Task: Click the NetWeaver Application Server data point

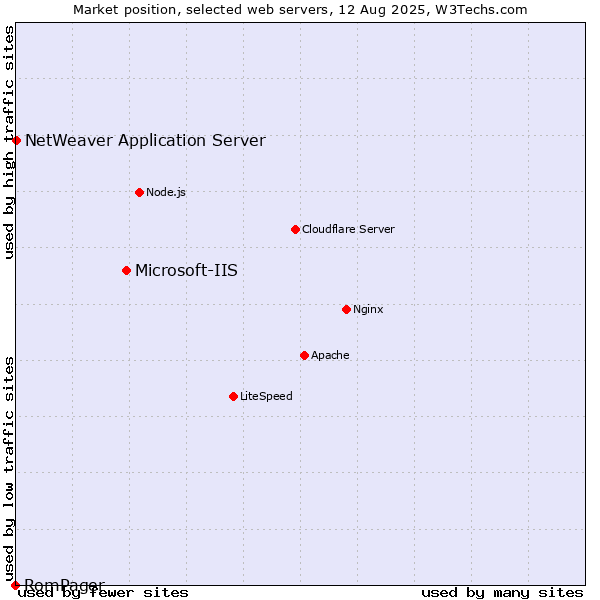Action: point(16,140)
